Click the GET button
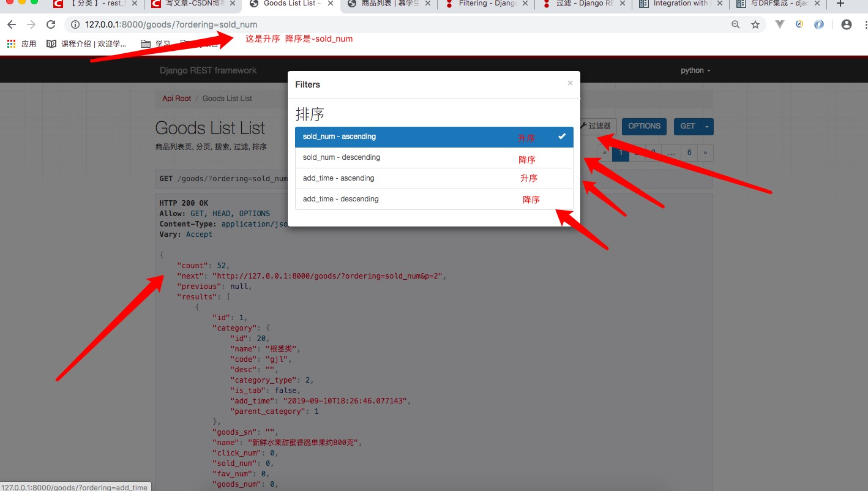 coord(687,127)
